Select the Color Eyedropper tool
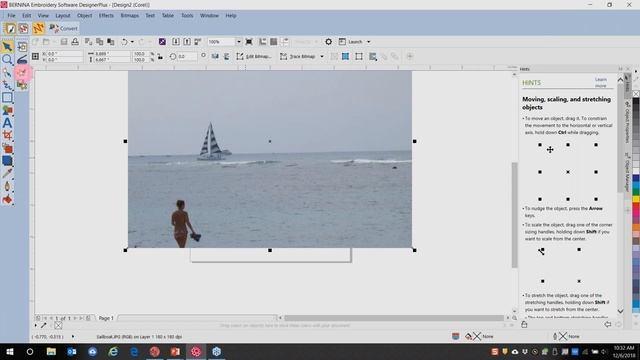This screenshot has width=640, height=360. (7, 173)
